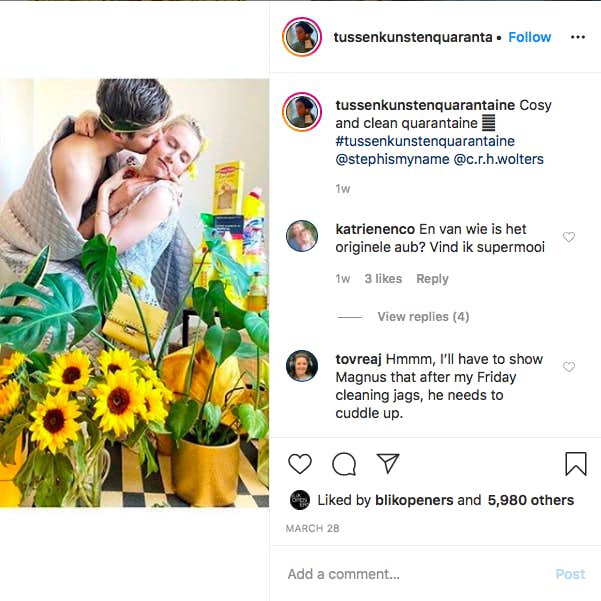Click the header profile avatar
The width and height of the screenshot is (601, 601).
pos(302,37)
